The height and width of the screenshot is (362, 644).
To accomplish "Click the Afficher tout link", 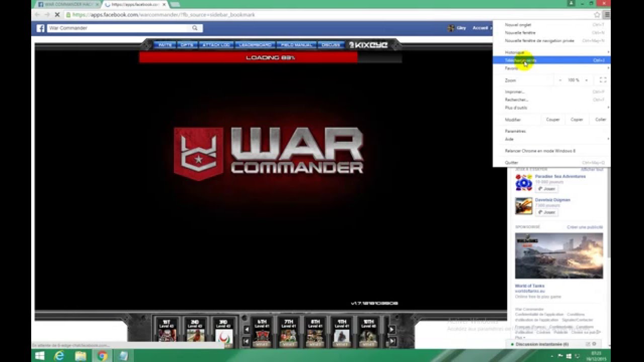I will click(592, 169).
